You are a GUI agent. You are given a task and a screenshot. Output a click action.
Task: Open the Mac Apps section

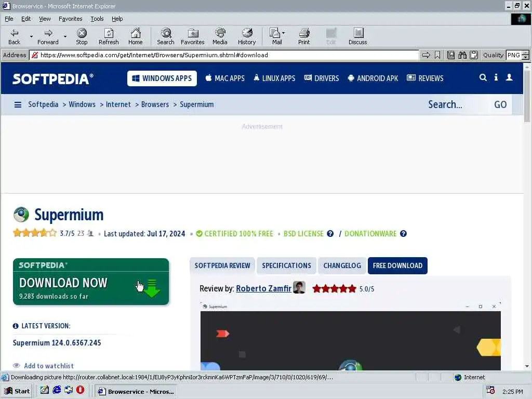(x=225, y=78)
